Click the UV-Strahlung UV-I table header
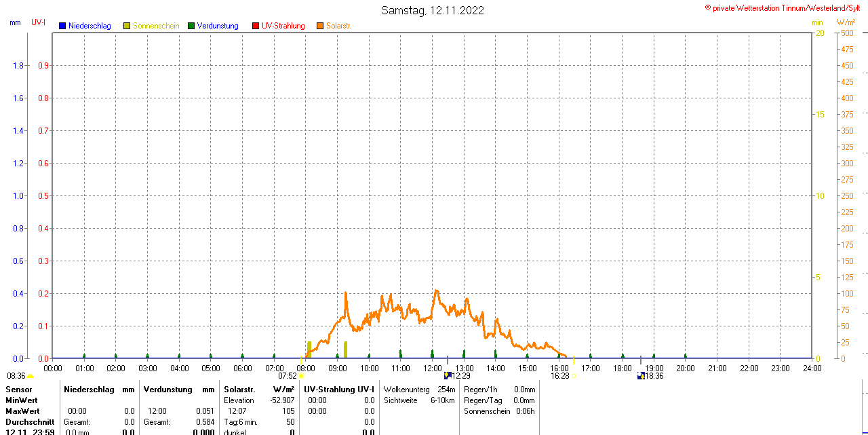 (339, 389)
